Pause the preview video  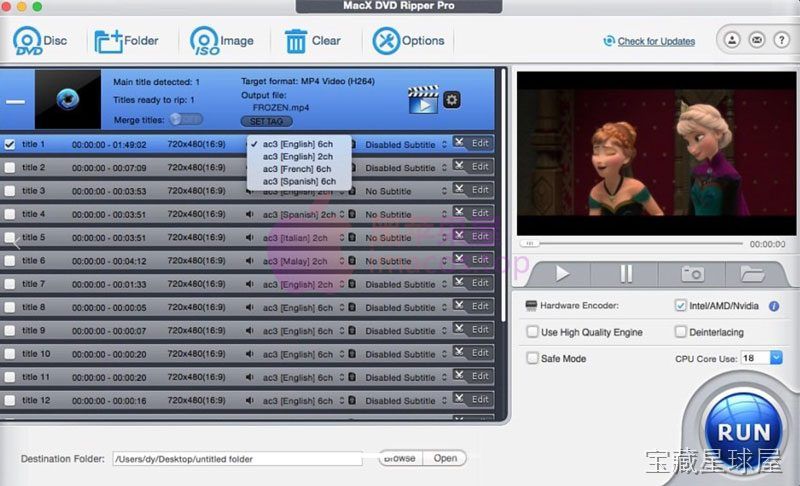(626, 274)
